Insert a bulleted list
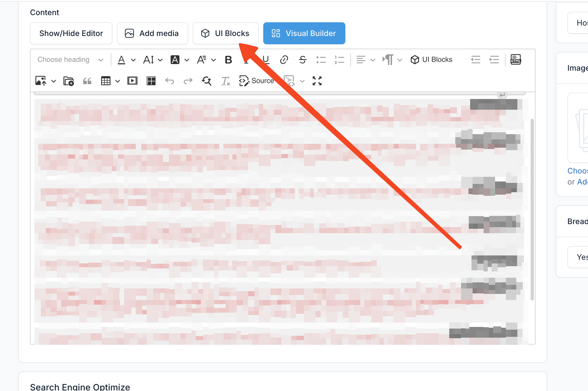588x391 pixels. (x=321, y=59)
